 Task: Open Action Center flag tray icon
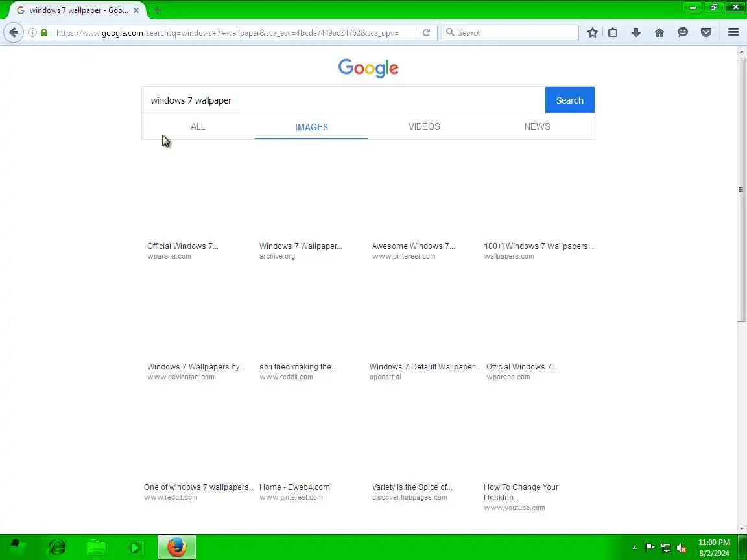(x=650, y=548)
